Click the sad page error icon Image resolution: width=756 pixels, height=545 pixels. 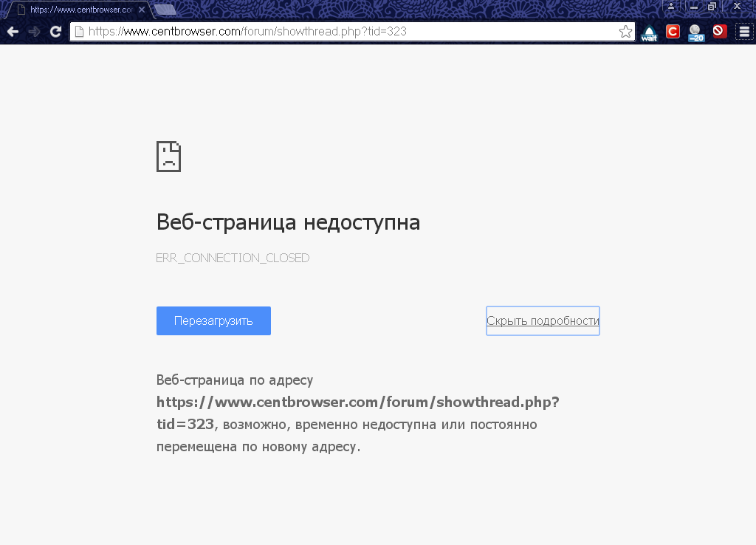coord(169,157)
